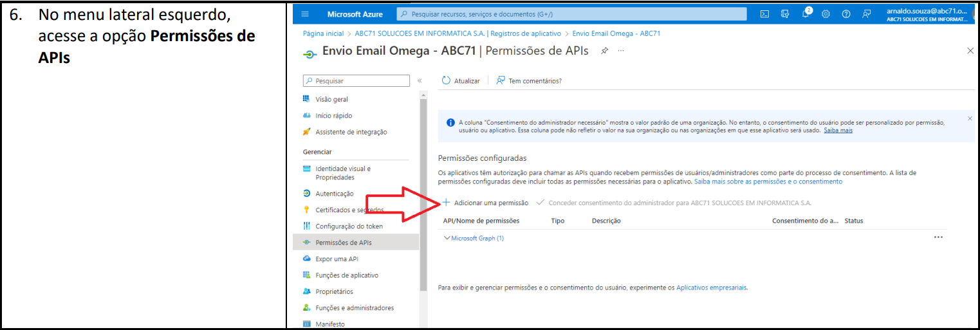Open the notifications bell with badge 2

click(806, 14)
